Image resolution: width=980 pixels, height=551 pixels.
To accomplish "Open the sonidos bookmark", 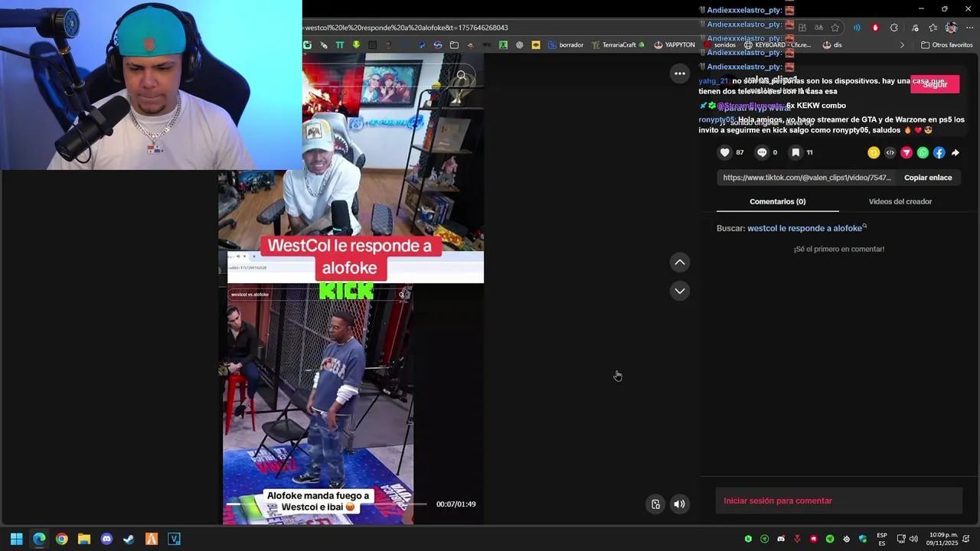I will 720,45.
